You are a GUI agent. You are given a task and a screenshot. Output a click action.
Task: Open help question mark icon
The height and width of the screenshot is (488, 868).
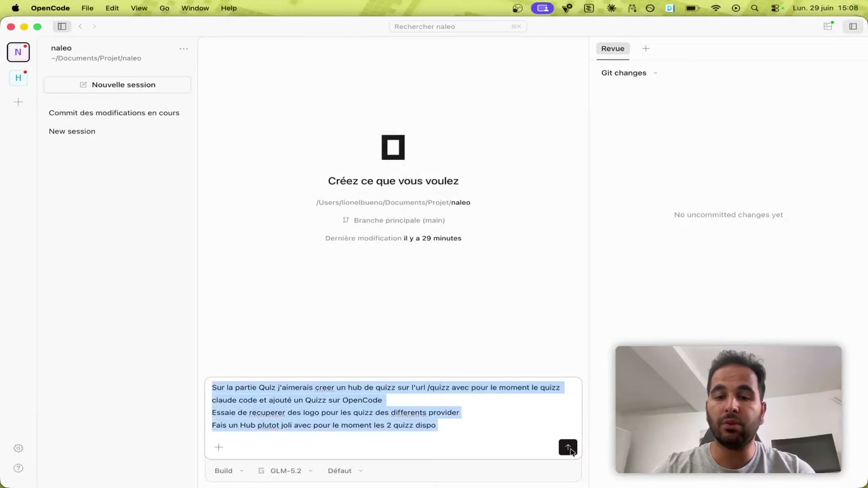(x=18, y=468)
